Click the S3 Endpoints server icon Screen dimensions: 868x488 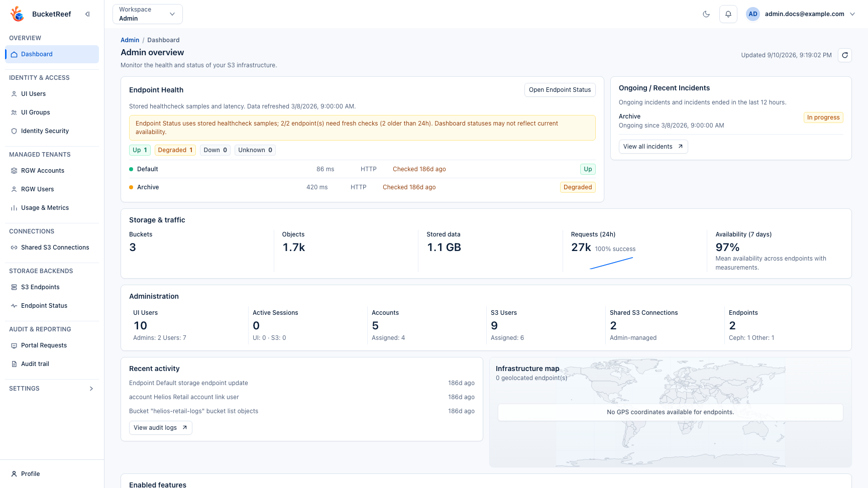(x=14, y=287)
